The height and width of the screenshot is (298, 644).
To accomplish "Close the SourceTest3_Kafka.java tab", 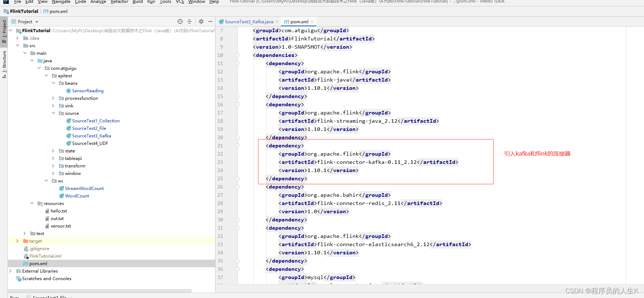I will (x=277, y=22).
